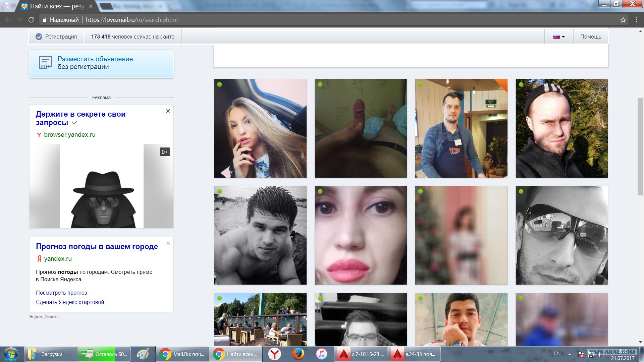Open the Chrome three-dot menu

click(x=636, y=20)
